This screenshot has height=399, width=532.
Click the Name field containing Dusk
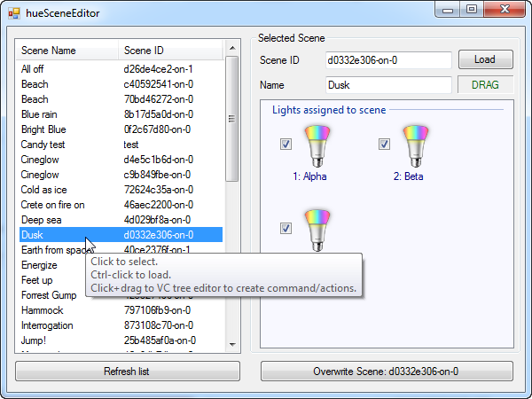pyautogui.click(x=388, y=85)
